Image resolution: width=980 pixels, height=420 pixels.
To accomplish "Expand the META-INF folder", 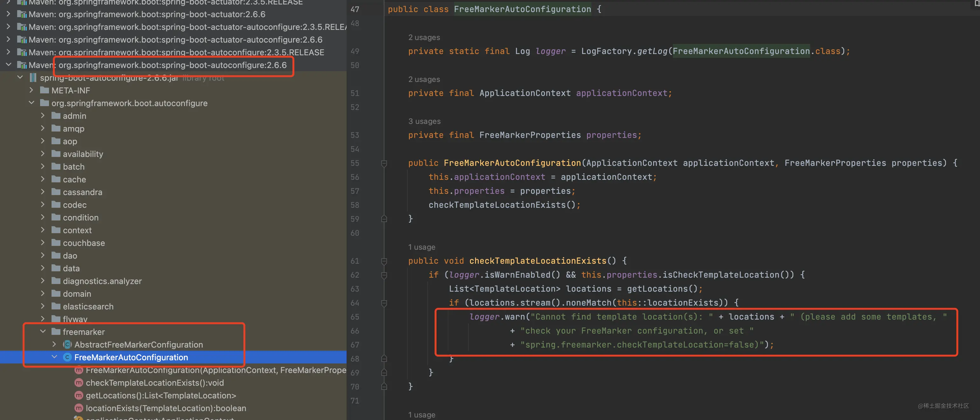I will tap(31, 91).
